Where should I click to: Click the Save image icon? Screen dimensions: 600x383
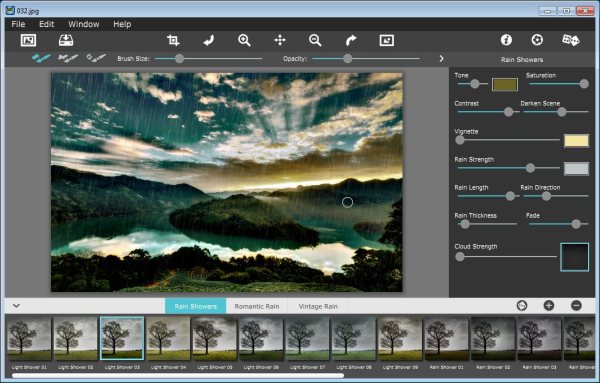[66, 40]
